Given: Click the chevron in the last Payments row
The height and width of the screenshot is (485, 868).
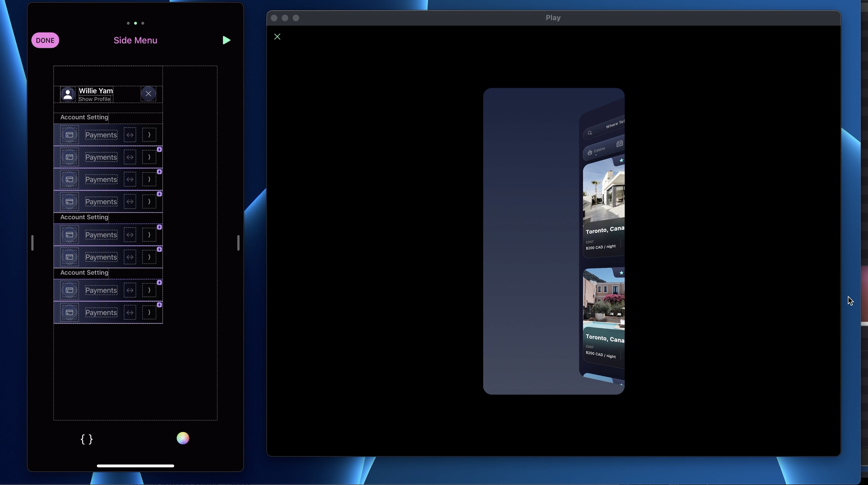Looking at the screenshot, I should (149, 312).
